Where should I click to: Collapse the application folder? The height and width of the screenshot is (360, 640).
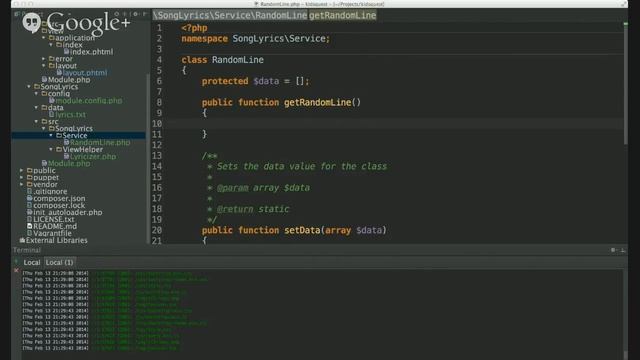pos(44,38)
